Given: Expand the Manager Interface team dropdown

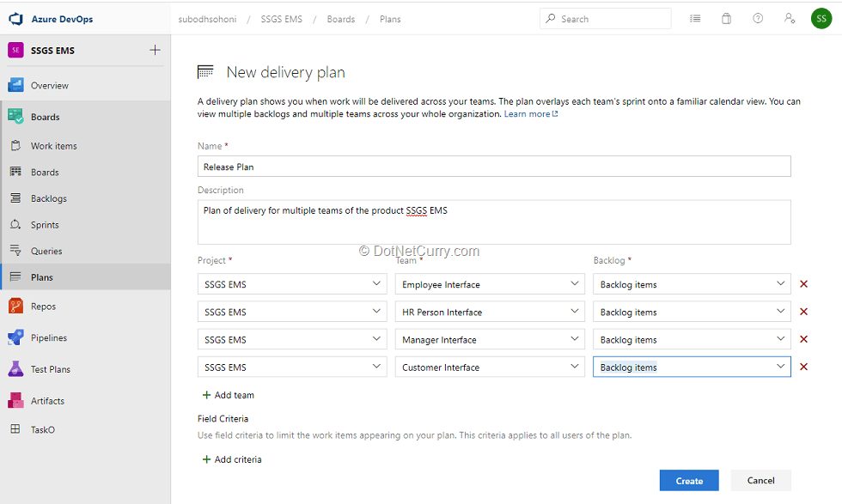Looking at the screenshot, I should tap(490, 339).
